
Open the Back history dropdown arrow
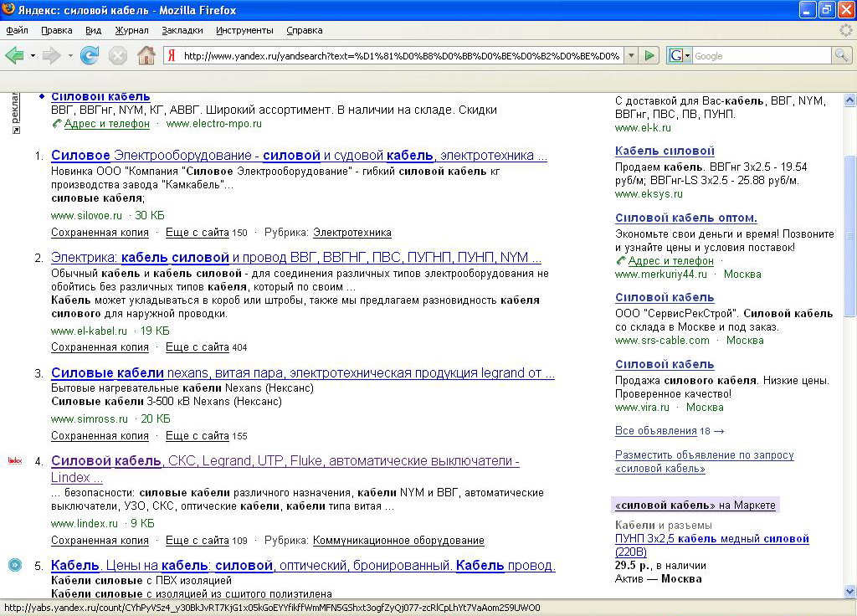(33, 56)
